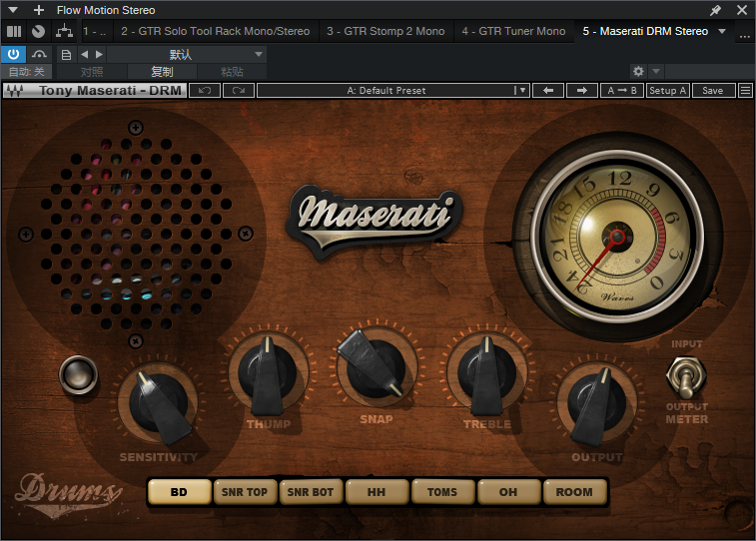The height and width of the screenshot is (541, 756).
Task: Select the SNR BOT drum type
Action: (x=311, y=492)
